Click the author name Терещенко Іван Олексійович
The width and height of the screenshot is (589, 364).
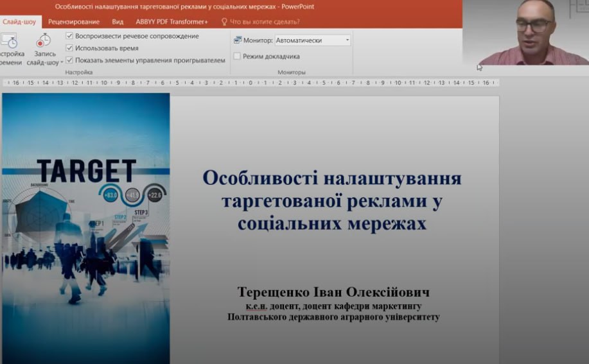[333, 292]
